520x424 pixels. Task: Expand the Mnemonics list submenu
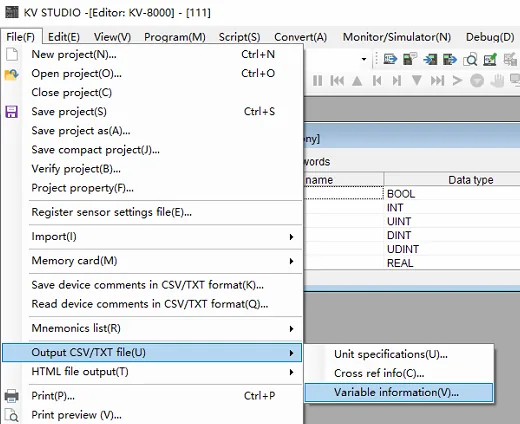[x=291, y=329]
